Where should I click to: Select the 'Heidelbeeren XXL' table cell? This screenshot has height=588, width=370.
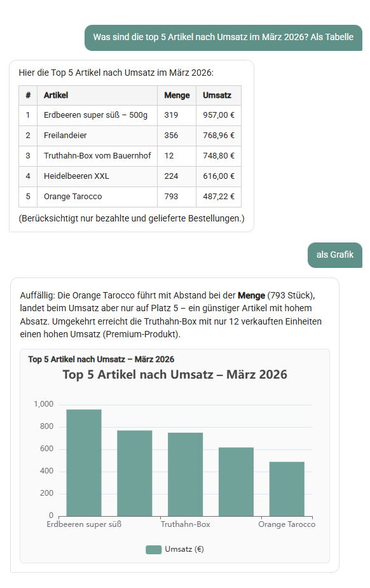click(x=97, y=176)
